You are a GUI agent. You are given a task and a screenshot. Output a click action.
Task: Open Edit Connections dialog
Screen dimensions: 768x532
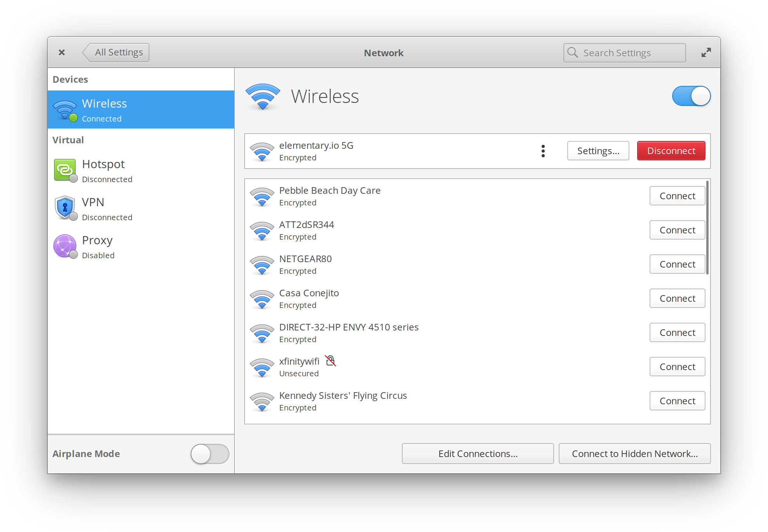pyautogui.click(x=478, y=454)
